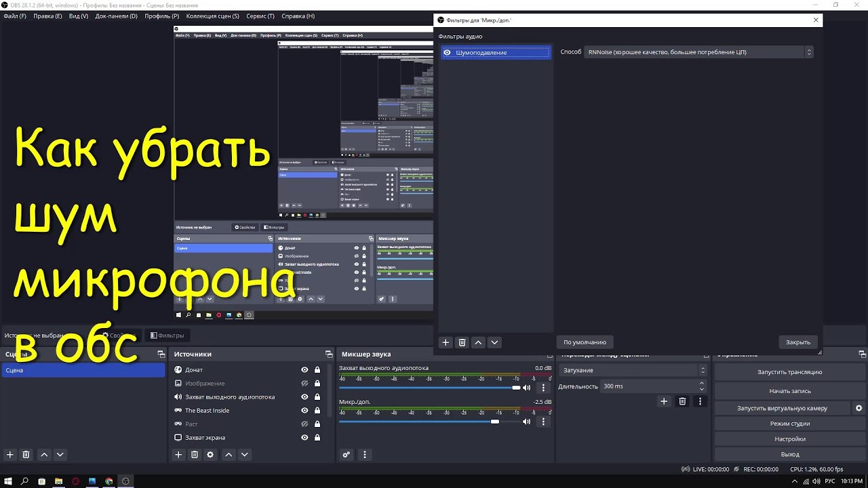
Task: Unlock the Донат source lock icon
Action: [x=317, y=369]
